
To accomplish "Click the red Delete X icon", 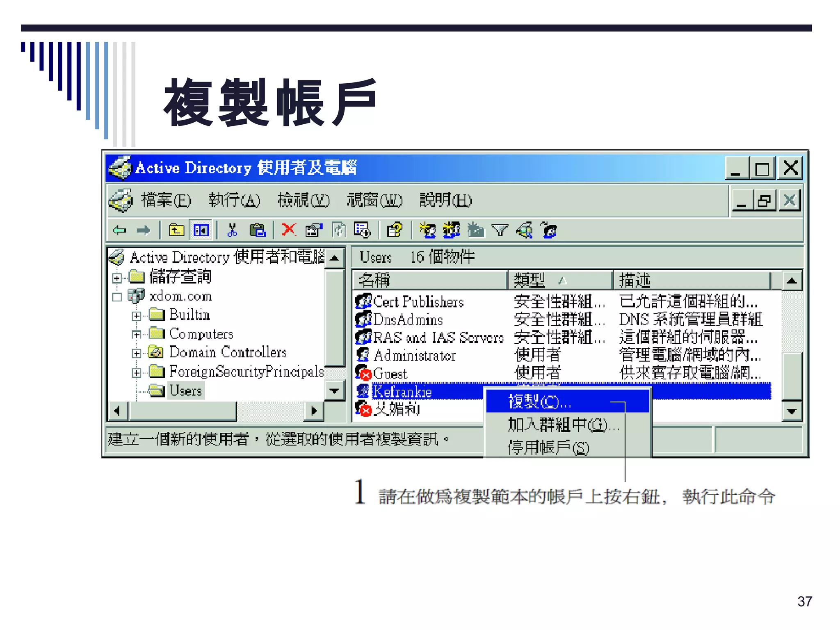I will pos(289,230).
